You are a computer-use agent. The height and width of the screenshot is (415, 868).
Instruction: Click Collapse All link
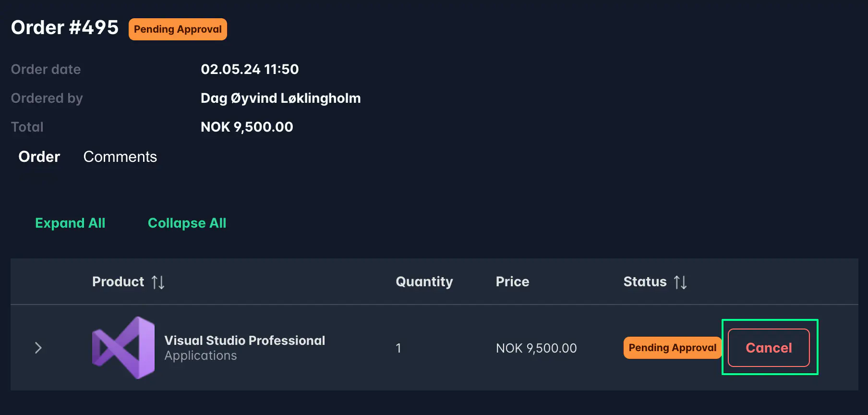pos(187,223)
